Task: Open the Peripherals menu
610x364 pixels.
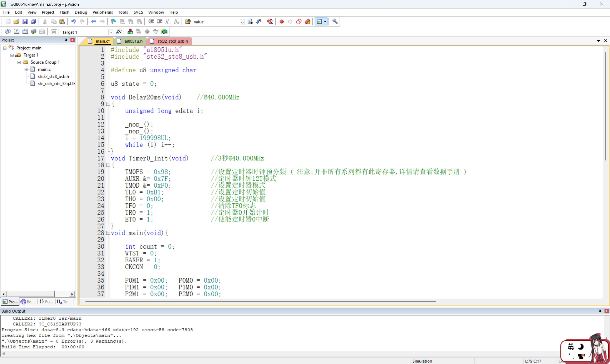Action: coord(103,12)
